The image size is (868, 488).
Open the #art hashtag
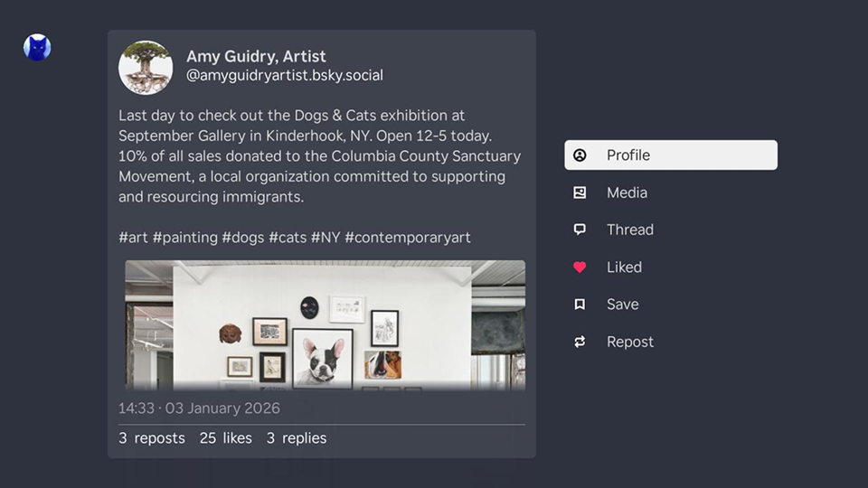click(133, 238)
